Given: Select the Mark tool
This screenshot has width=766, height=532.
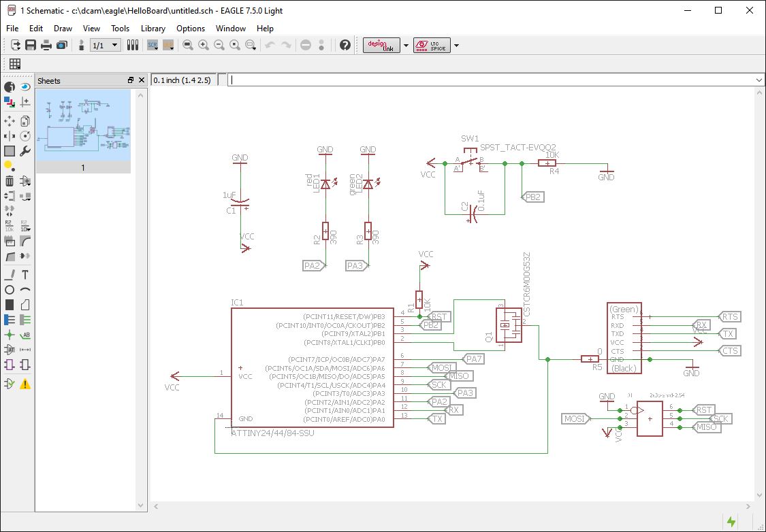Looking at the screenshot, I should click(x=25, y=102).
